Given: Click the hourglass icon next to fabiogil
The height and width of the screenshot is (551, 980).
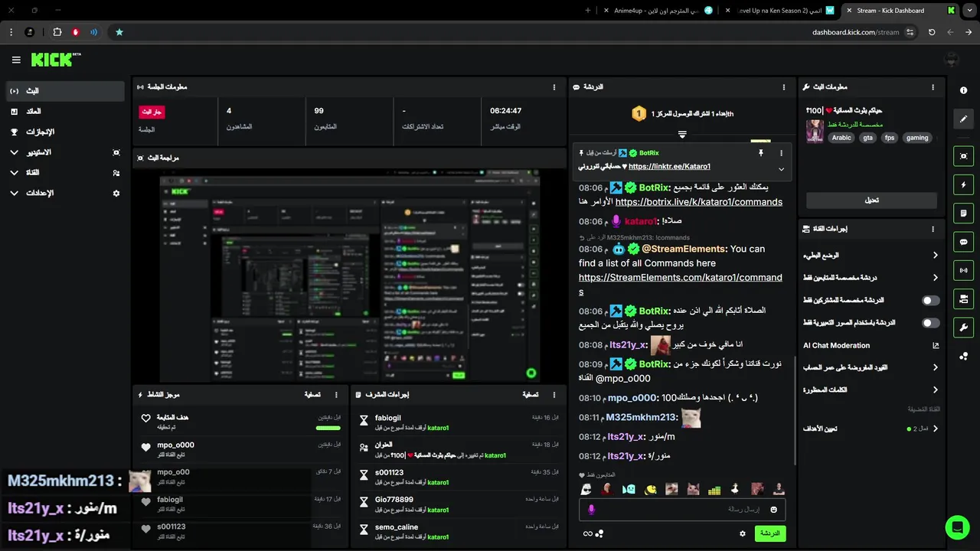Looking at the screenshot, I should 364,420.
